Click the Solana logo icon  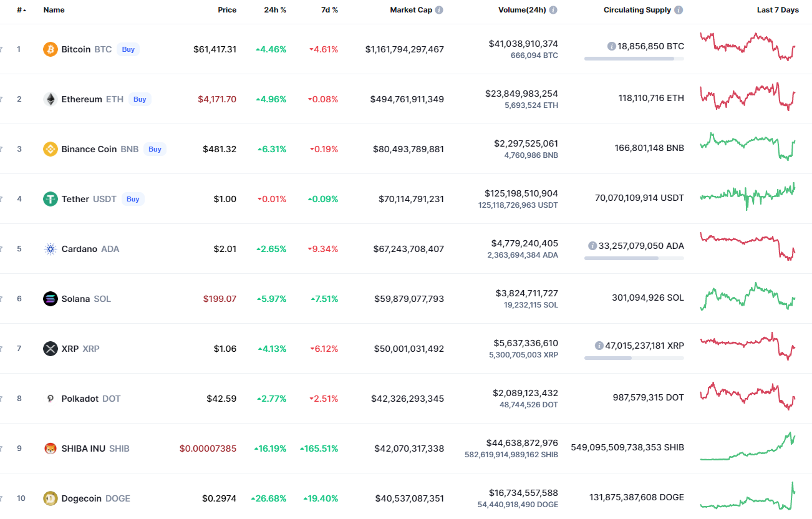coord(51,299)
